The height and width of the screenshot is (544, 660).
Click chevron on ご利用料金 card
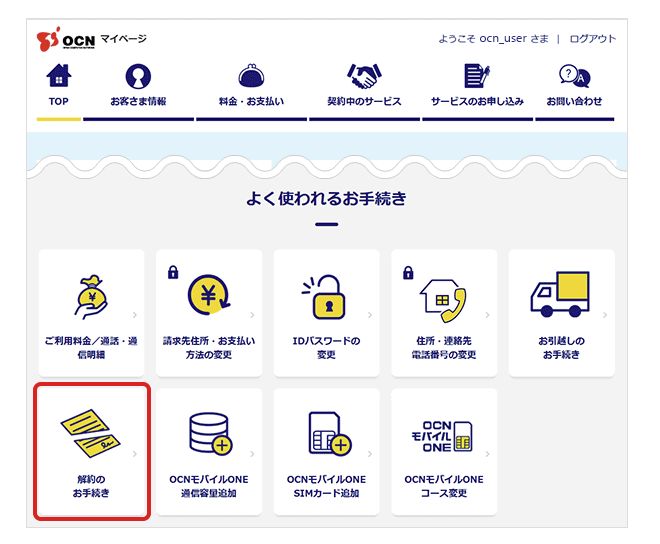135,315
